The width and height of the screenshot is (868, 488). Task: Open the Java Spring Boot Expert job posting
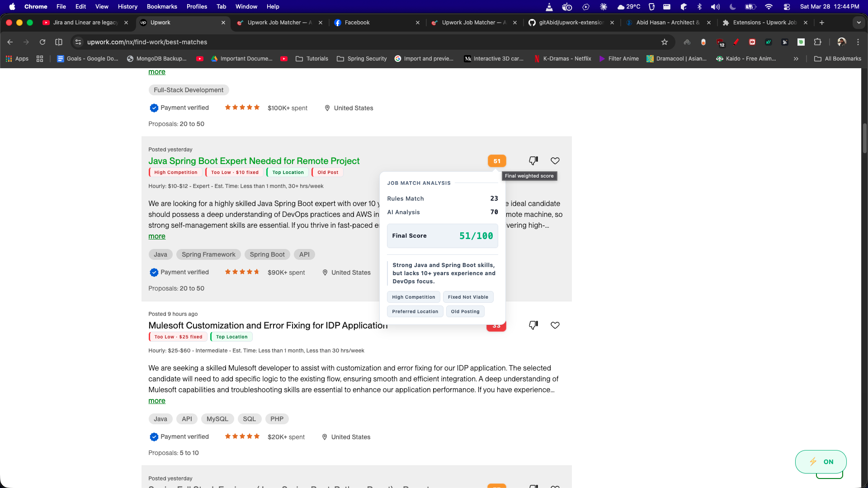[254, 161]
